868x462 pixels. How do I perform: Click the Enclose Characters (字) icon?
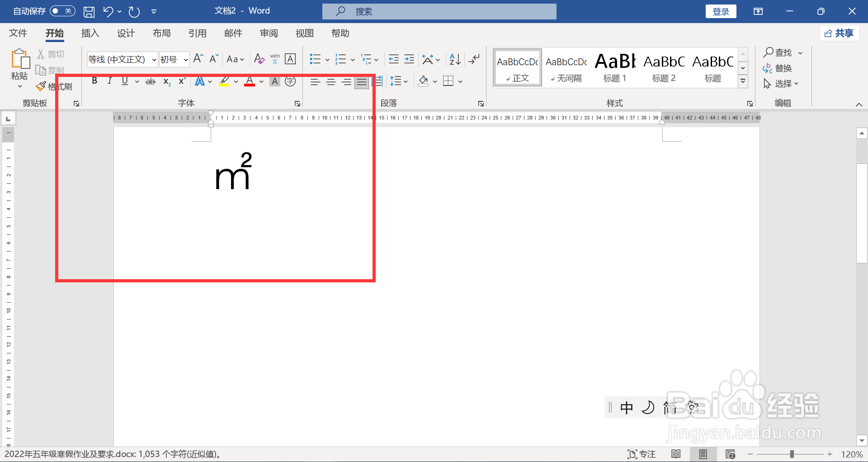(290, 81)
